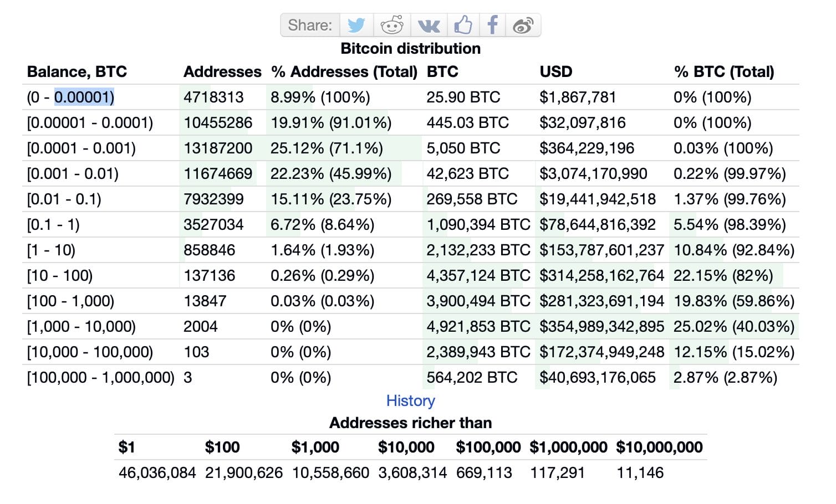Sort by the Balance, BTC column header

[x=77, y=71]
